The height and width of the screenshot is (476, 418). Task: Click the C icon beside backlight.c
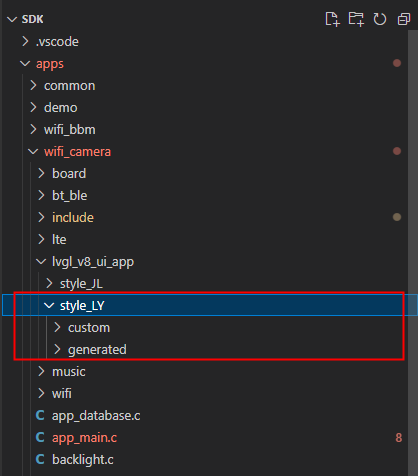tap(40, 459)
